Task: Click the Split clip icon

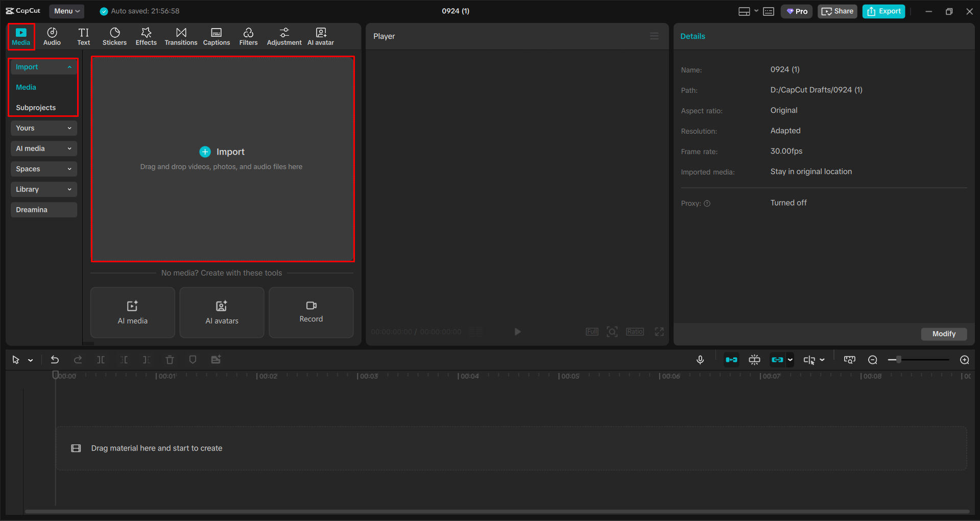Action: point(101,359)
